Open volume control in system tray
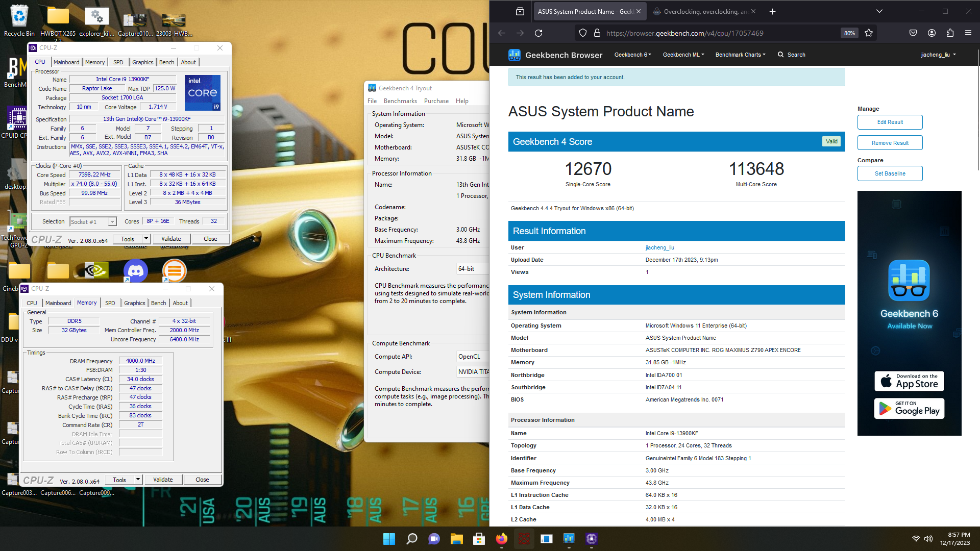The height and width of the screenshot is (551, 980). pyautogui.click(x=928, y=539)
